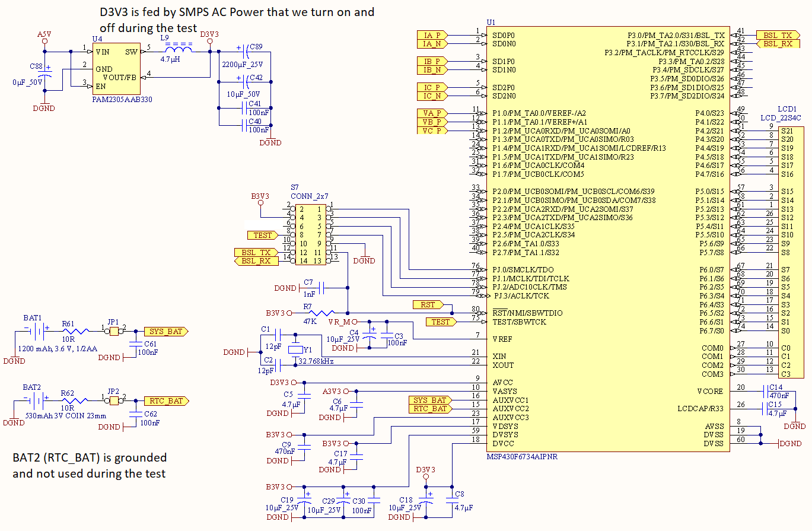Click the RTC_BAT port at AUXVCC2
812x531 pixels.
point(429,409)
